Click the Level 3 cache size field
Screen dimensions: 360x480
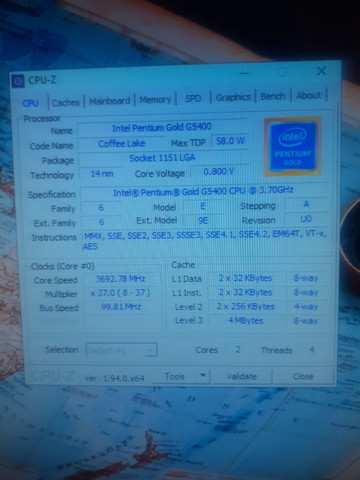tap(246, 321)
